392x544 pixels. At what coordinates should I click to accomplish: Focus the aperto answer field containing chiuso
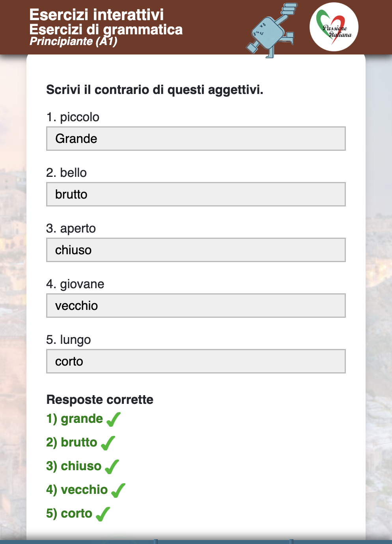tap(196, 250)
